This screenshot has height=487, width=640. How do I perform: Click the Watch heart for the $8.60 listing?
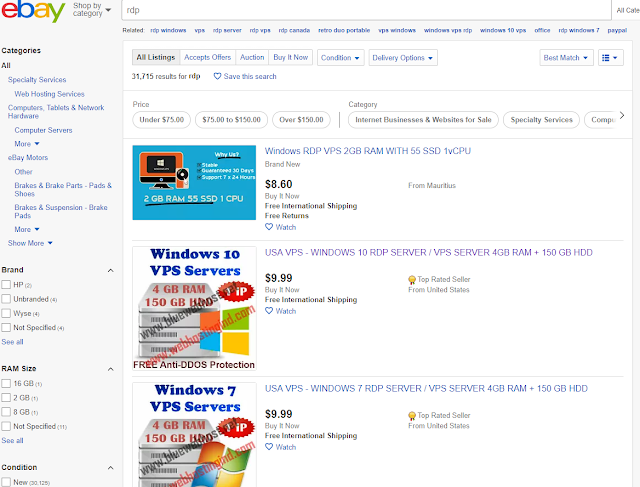[269, 227]
